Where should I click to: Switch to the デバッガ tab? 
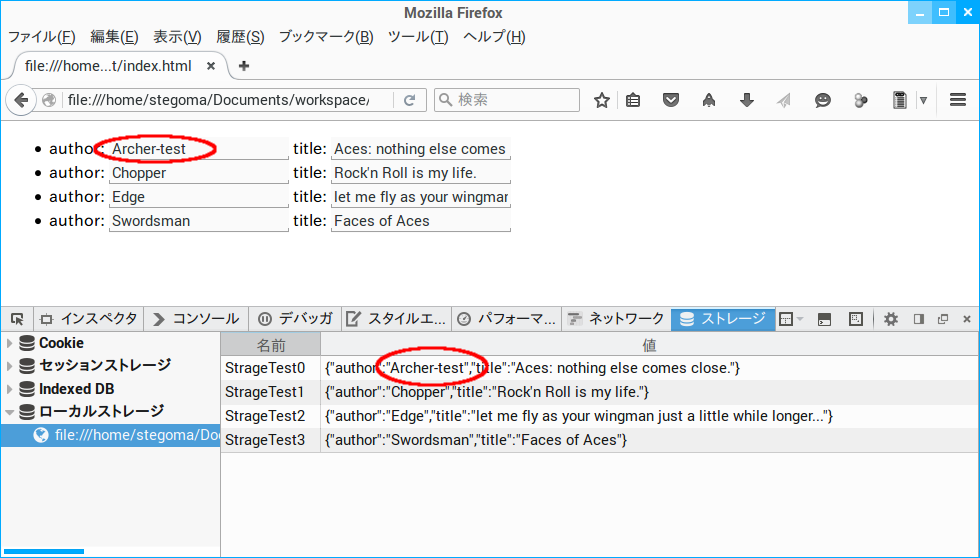click(296, 319)
